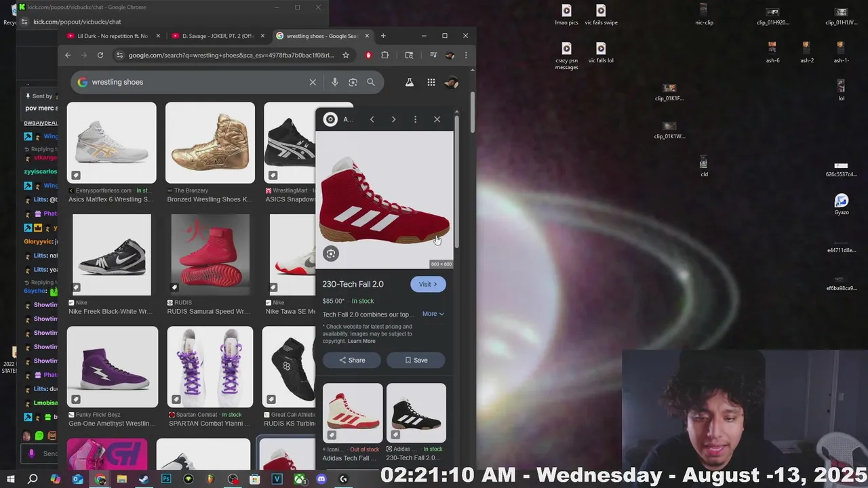Open the Google apps grid
The height and width of the screenshot is (488, 868).
click(431, 82)
